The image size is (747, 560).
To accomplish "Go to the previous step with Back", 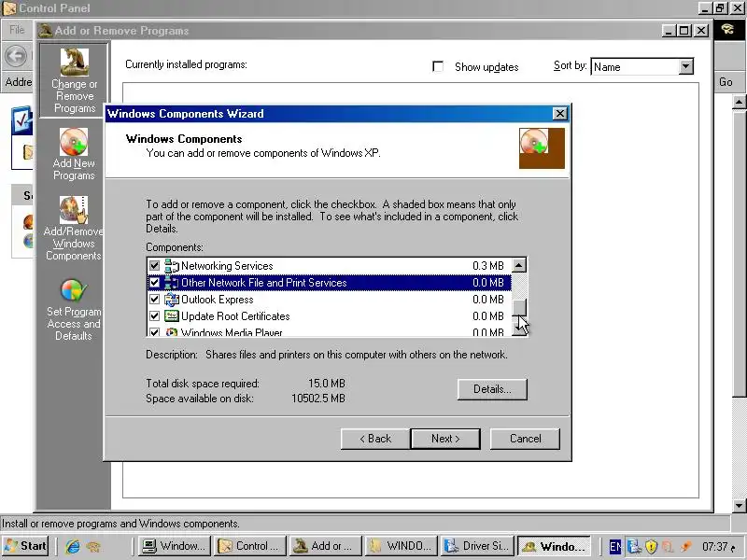I will pos(375,439).
